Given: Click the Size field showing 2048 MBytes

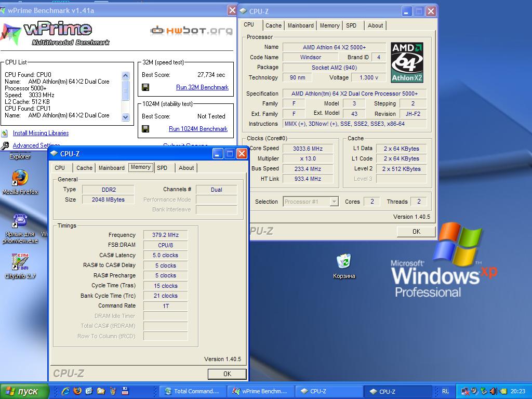Looking at the screenshot, I should [108, 199].
